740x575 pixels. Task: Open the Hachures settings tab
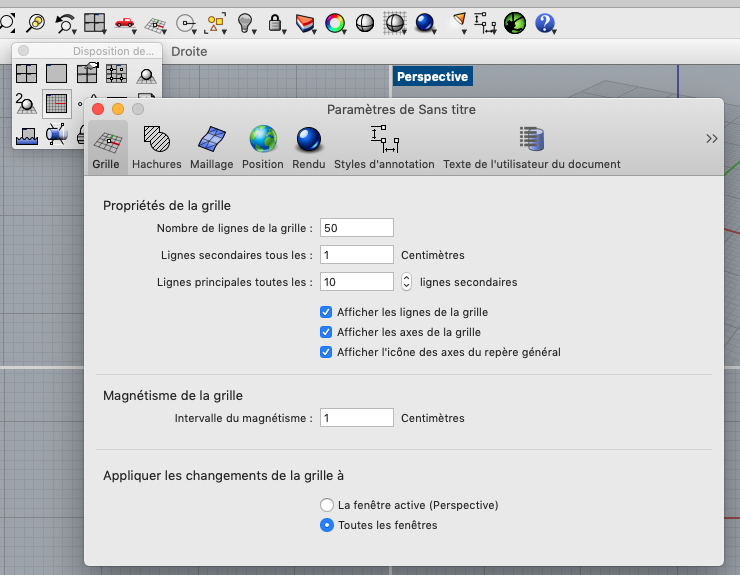coord(157,147)
